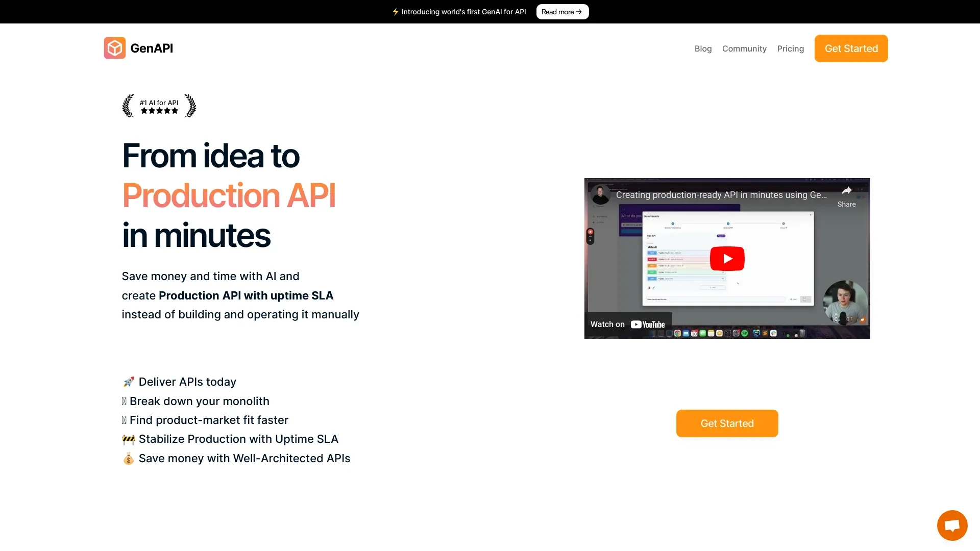Click the Read more announcement link

[x=562, y=11]
